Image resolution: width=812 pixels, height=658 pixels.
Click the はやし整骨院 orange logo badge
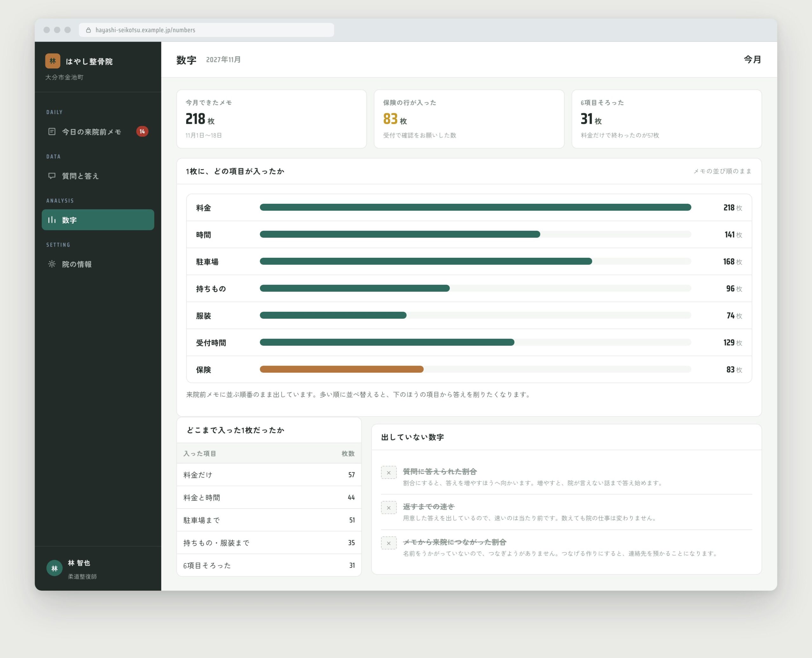click(x=53, y=61)
